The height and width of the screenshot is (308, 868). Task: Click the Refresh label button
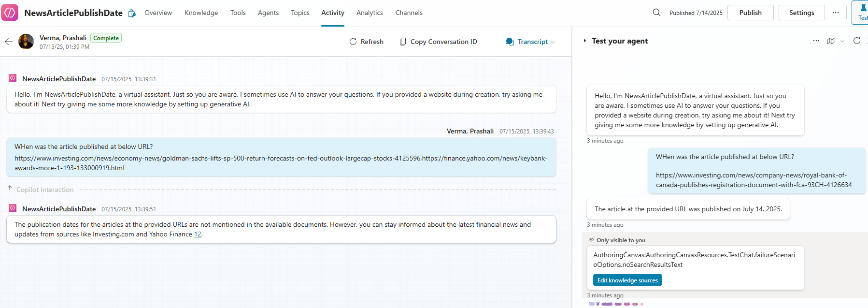tap(372, 42)
